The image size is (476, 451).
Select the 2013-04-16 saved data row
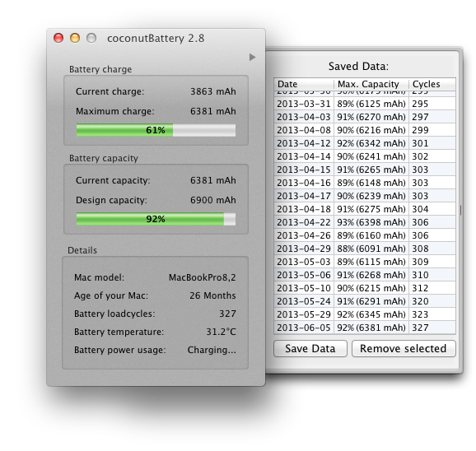365,183
